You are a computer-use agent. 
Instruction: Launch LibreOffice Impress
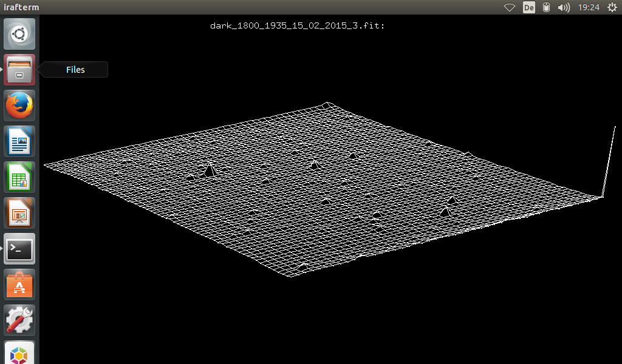pyautogui.click(x=19, y=212)
